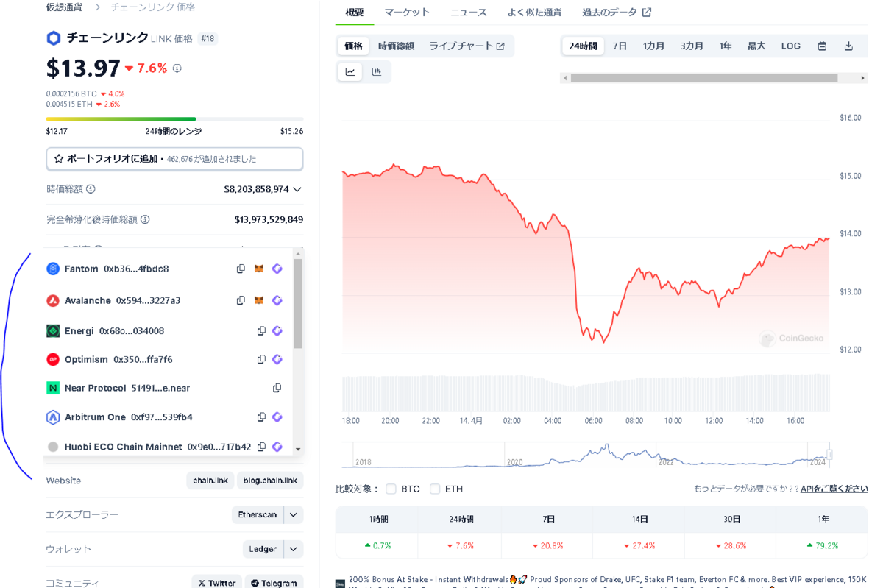This screenshot has width=883, height=588.
Task: Enable the ETH comparison checkbox
Action: 435,489
